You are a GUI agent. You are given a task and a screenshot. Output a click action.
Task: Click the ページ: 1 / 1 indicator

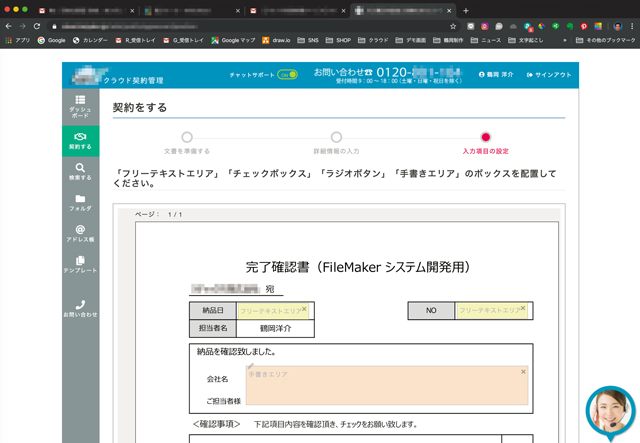pos(158,214)
